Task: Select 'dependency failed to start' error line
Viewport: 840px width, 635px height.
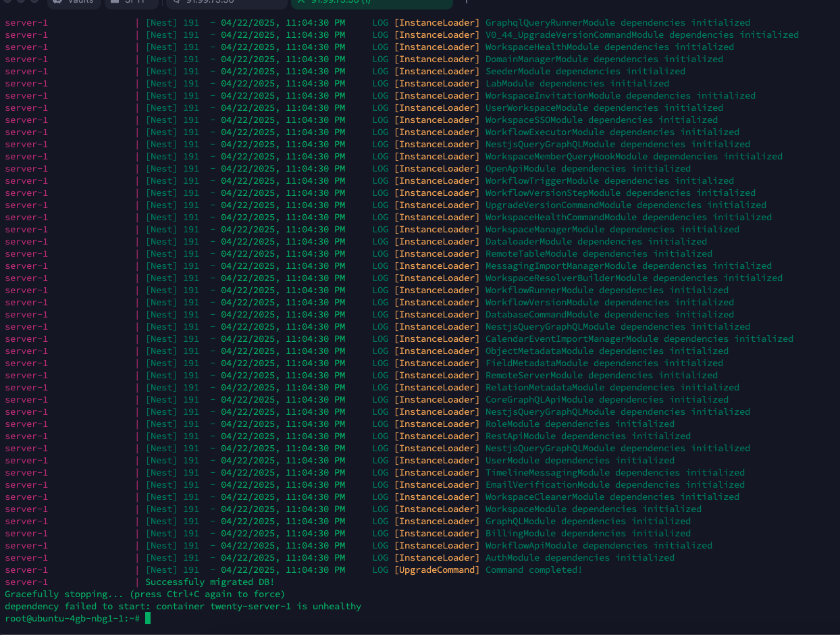Action: tap(183, 607)
